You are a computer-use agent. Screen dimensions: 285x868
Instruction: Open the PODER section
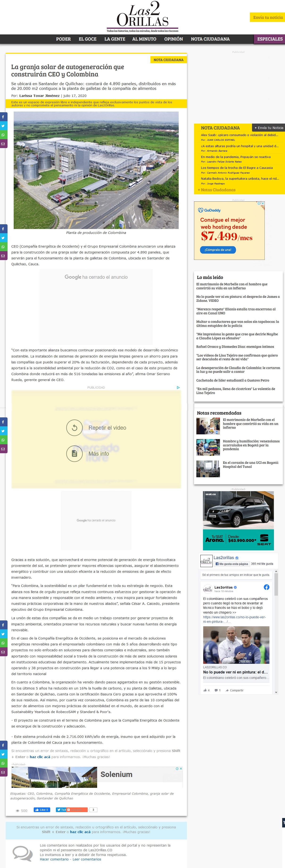[63, 39]
